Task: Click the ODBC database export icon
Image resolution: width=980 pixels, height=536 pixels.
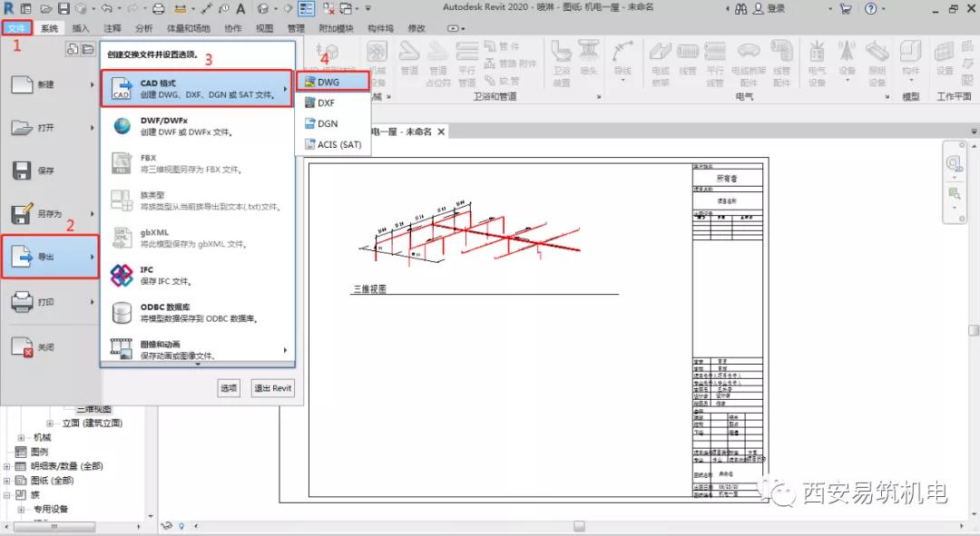Action: point(122,312)
